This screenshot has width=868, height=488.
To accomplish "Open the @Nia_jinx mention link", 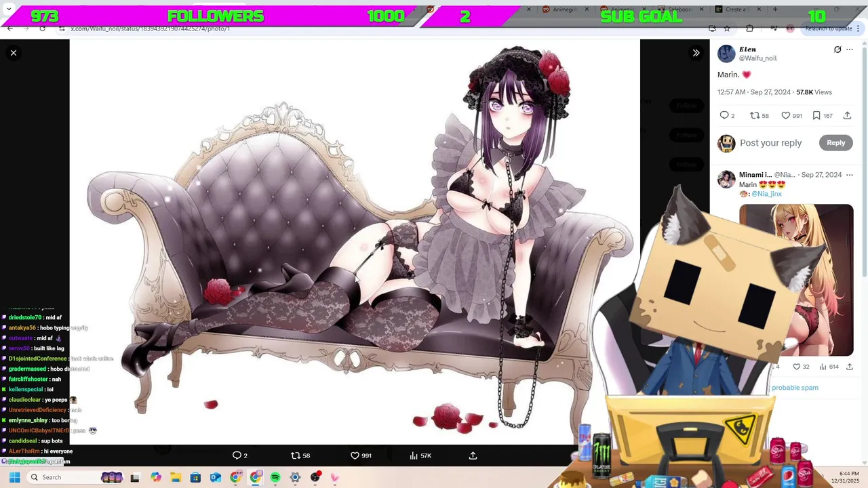I will [x=766, y=194].
